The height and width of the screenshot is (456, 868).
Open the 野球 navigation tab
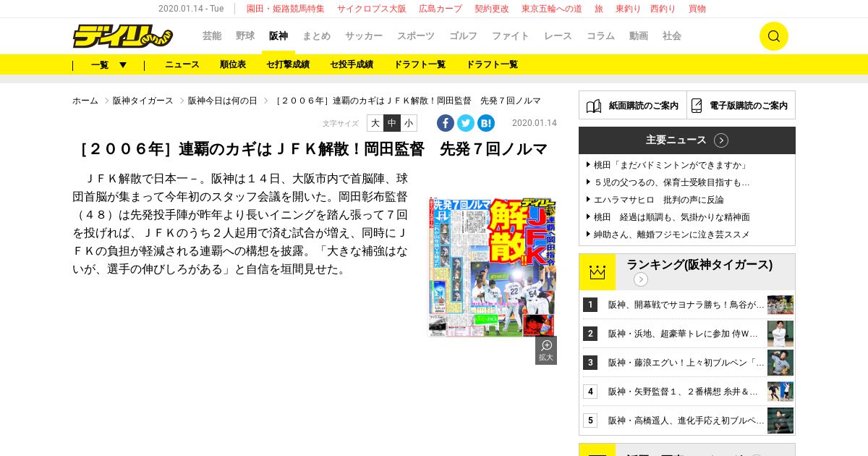point(245,36)
